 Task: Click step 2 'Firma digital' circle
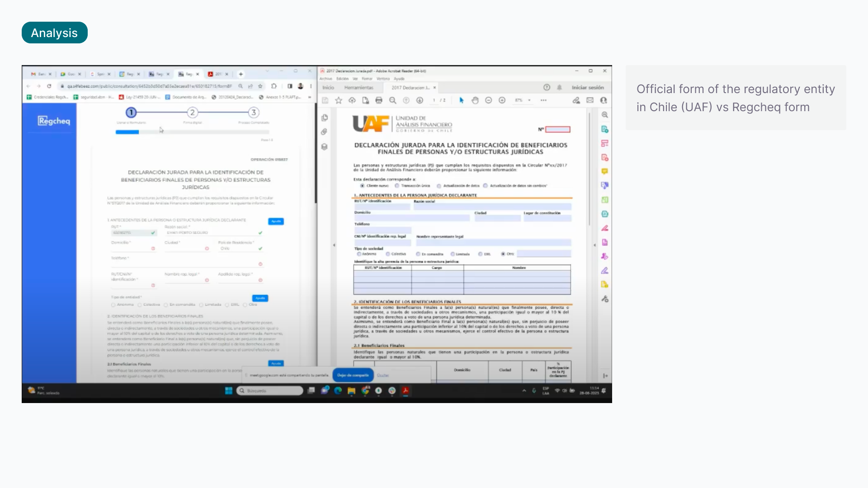(x=193, y=113)
